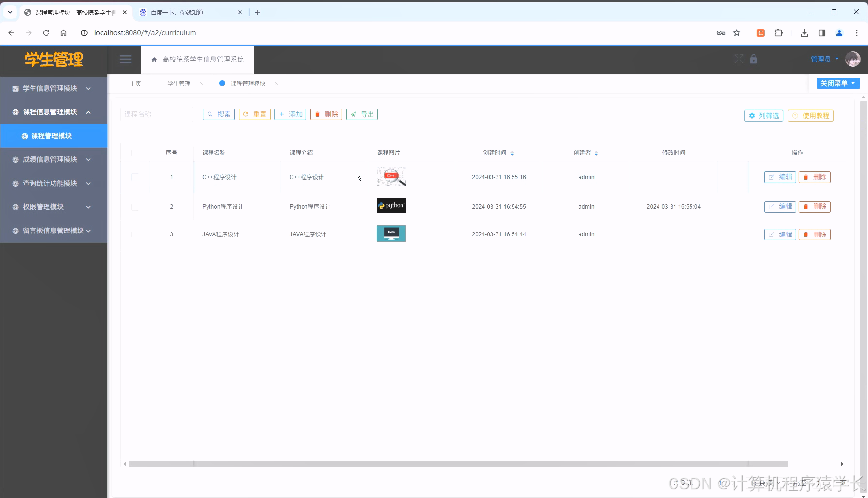Click the 添加 button
868x498 pixels.
(290, 114)
